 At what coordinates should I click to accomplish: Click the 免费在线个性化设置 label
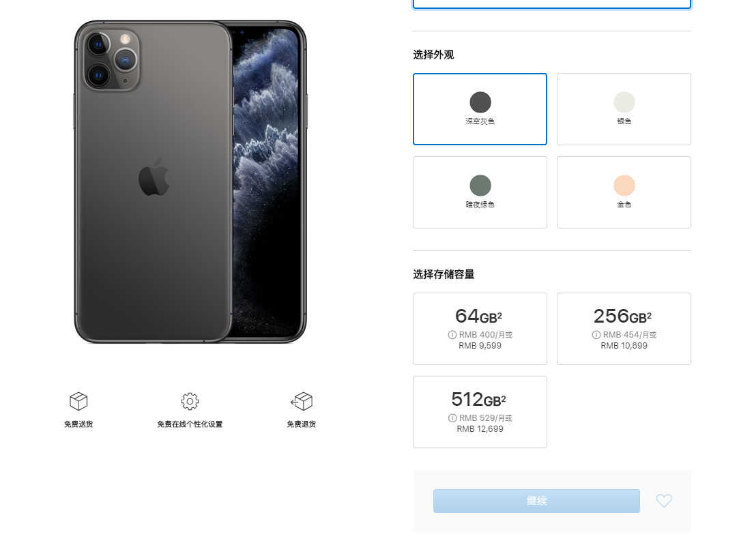[190, 424]
